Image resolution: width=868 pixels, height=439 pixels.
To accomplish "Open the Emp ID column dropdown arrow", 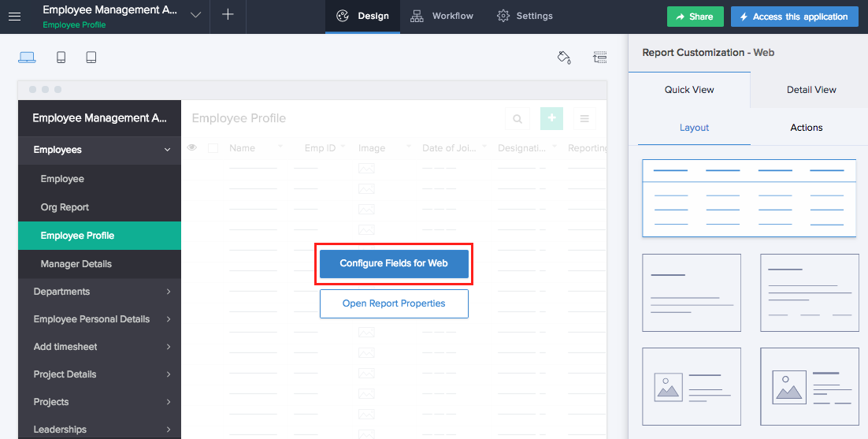I will point(343,146).
